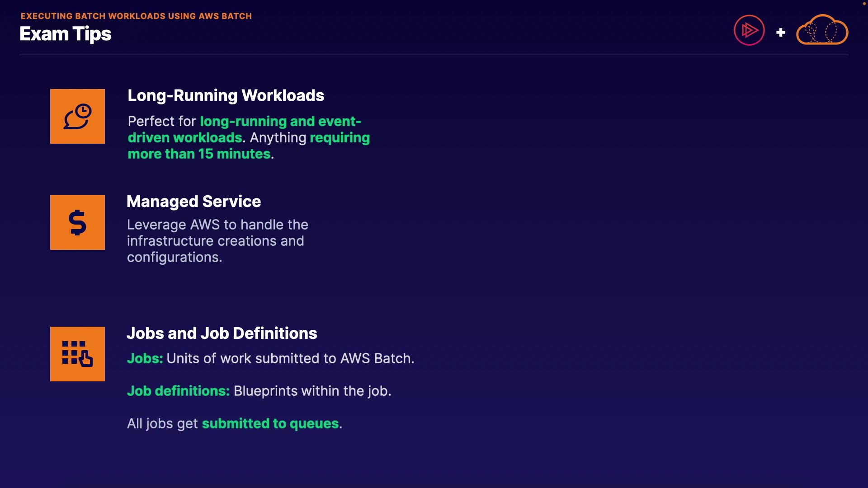Click the orange cloud guru logo
The height and width of the screenshot is (488, 868).
click(822, 30)
